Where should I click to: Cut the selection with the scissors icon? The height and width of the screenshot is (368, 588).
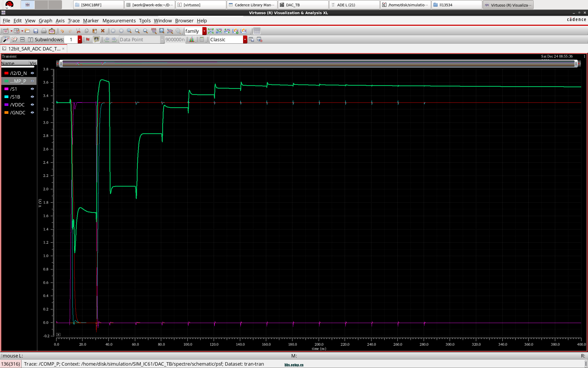[78, 31]
